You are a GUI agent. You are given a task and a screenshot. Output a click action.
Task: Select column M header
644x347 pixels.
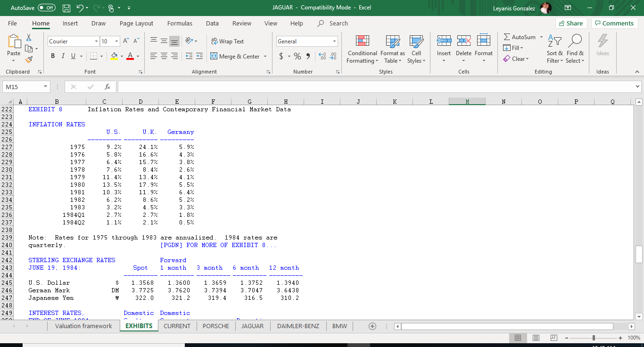[x=467, y=101]
